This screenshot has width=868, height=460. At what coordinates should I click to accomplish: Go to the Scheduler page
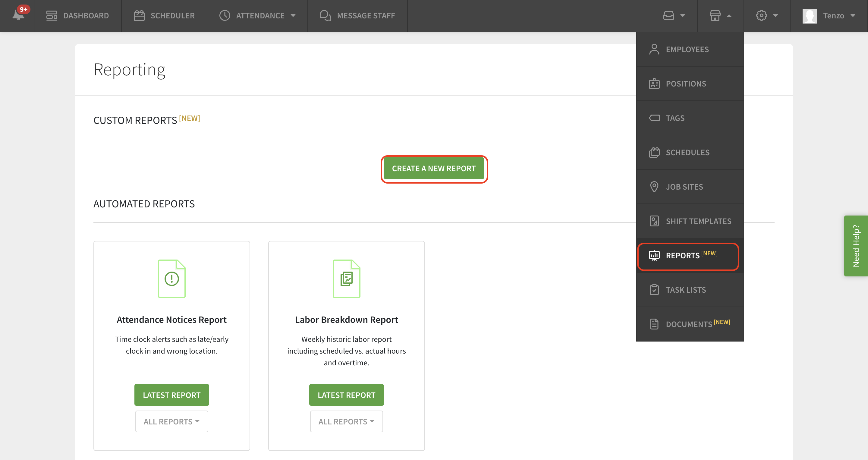pyautogui.click(x=164, y=16)
